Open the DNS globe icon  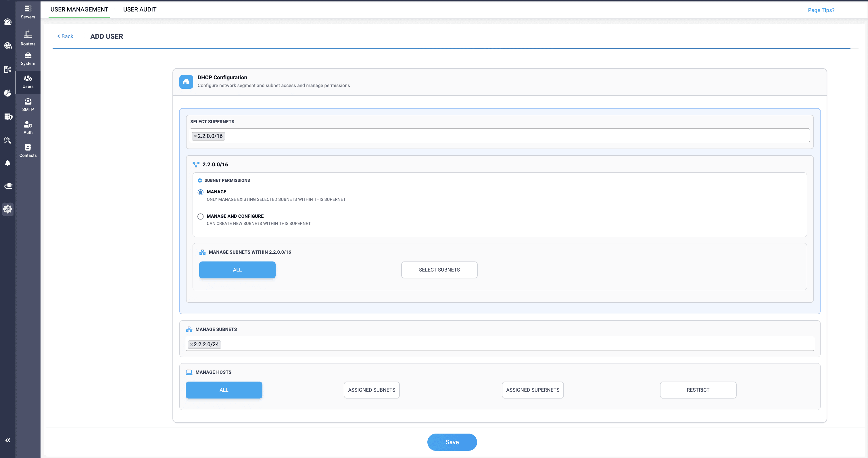pyautogui.click(x=7, y=45)
